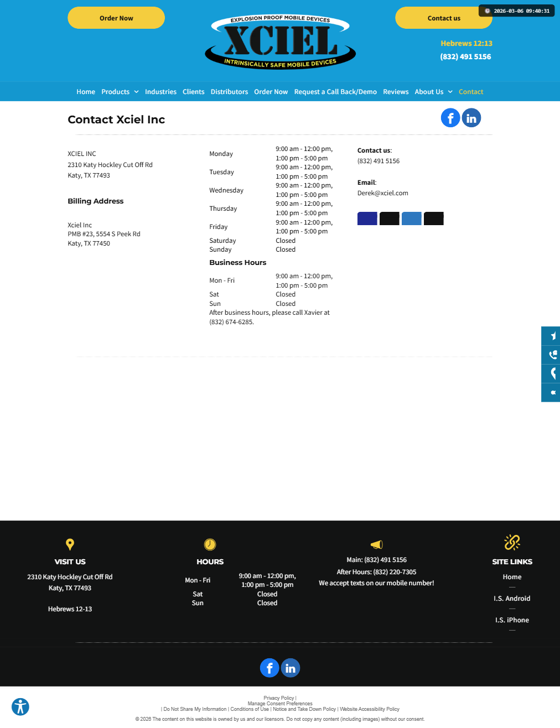Open the Conditions of Use link
560x728 pixels.
(x=250, y=709)
